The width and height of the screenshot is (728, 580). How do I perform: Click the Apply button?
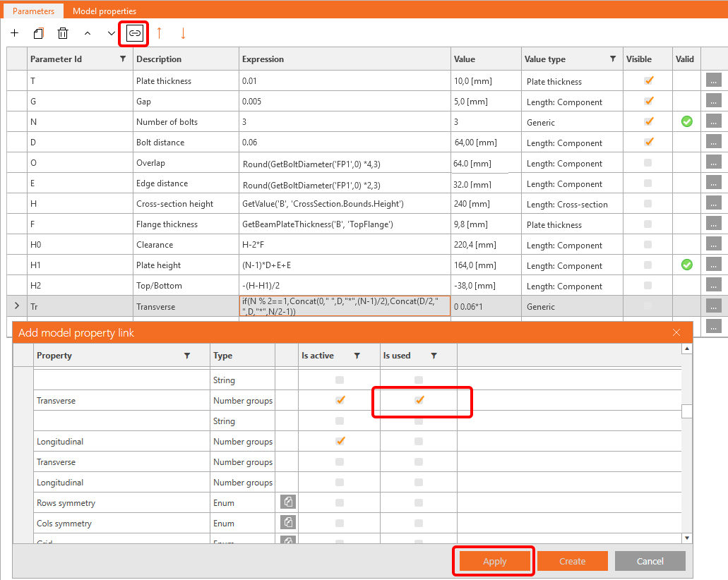tap(494, 561)
